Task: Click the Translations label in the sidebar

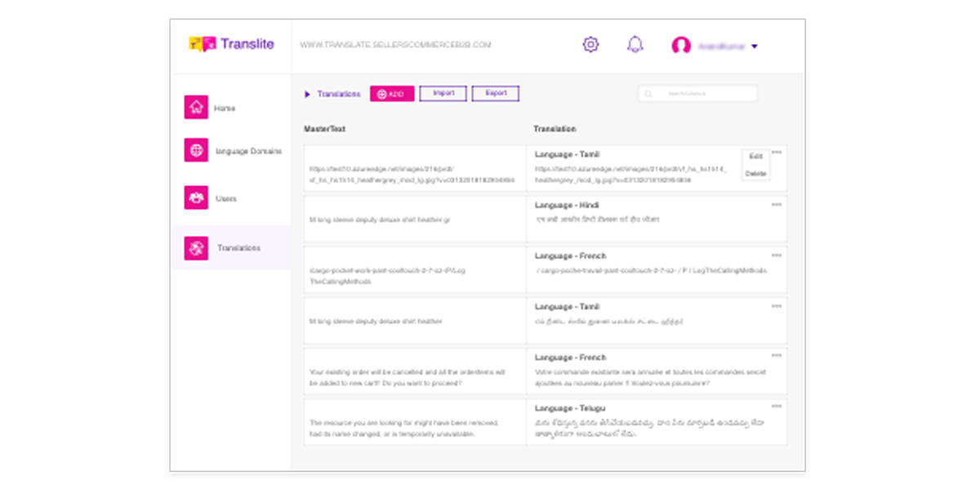Action: click(238, 247)
